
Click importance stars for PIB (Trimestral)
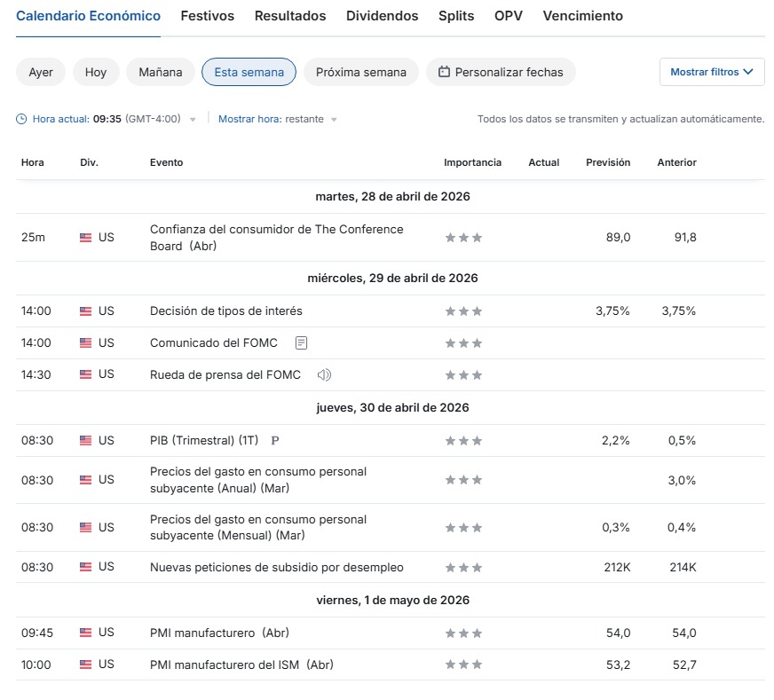tap(463, 441)
